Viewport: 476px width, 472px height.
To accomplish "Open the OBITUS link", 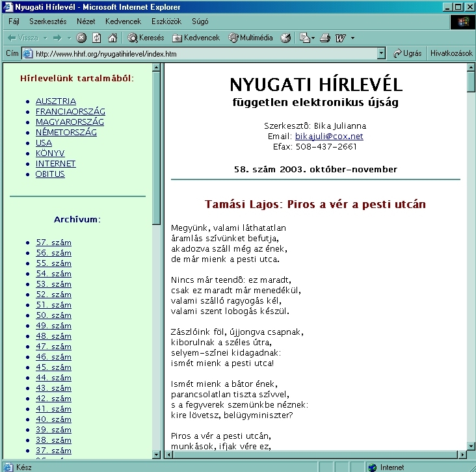I will 50,174.
